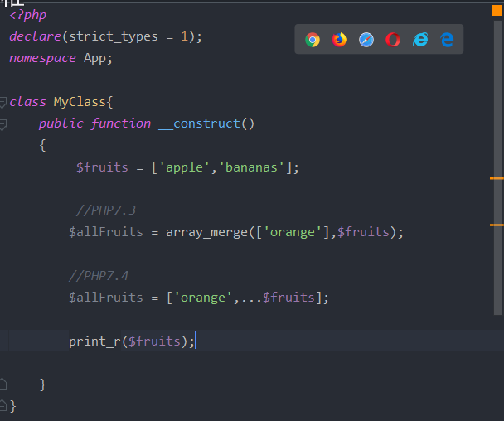Click the 'bananas' string literal
Viewport: 504px width, 421px height.
tap(251, 167)
